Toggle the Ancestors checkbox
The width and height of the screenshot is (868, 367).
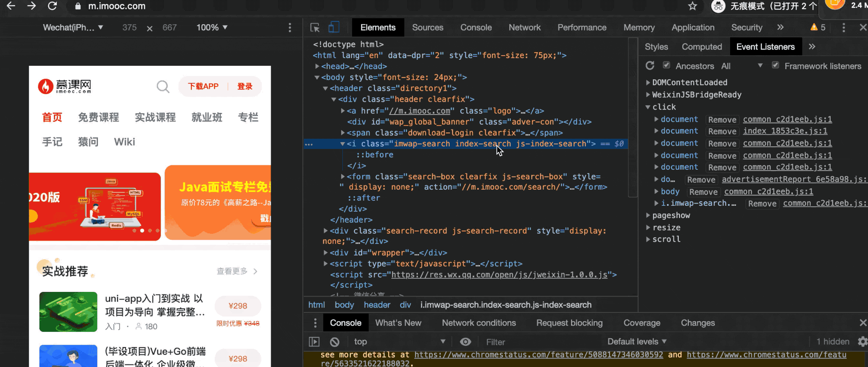[666, 65]
